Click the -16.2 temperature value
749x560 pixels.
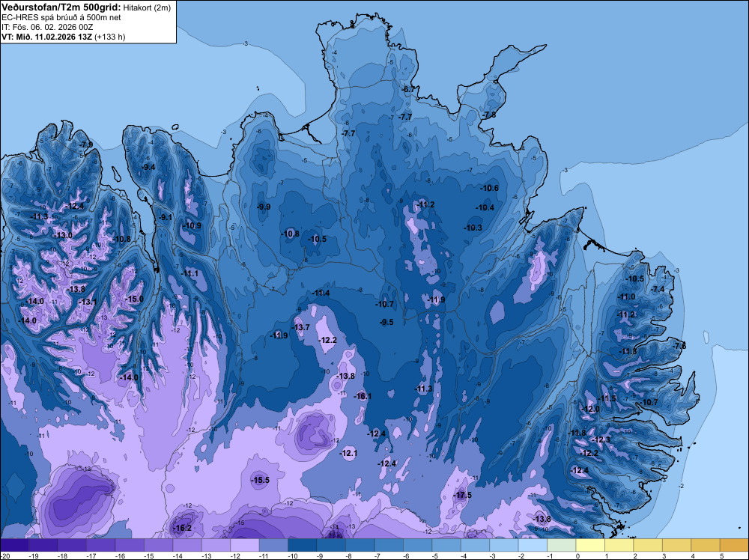[x=183, y=528]
